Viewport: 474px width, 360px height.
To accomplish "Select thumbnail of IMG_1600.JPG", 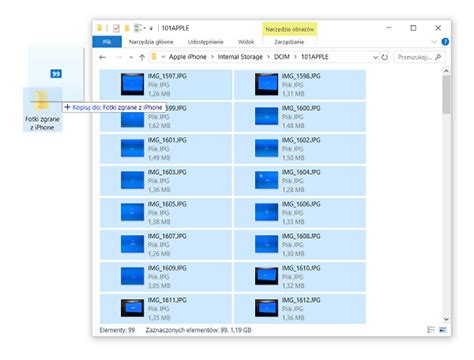I will (266, 116).
